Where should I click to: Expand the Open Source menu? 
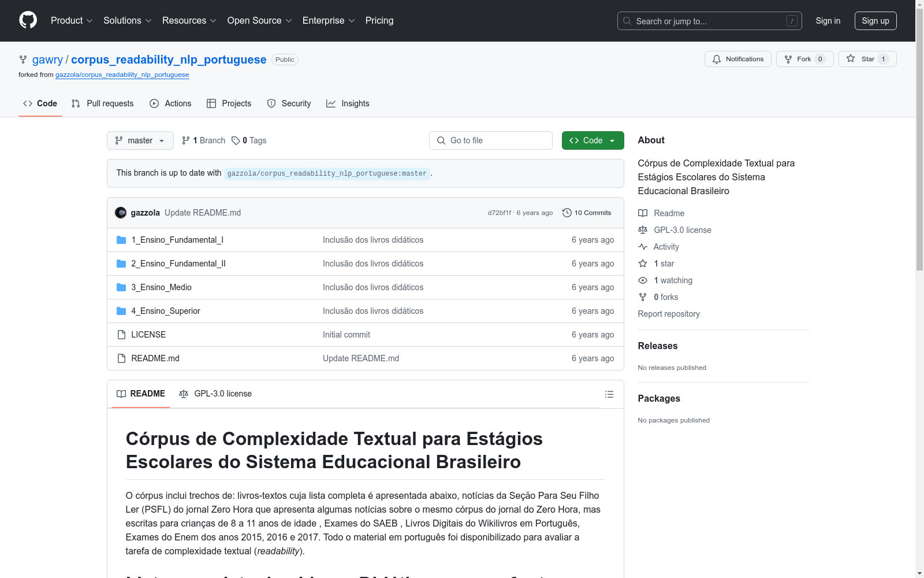coord(259,20)
